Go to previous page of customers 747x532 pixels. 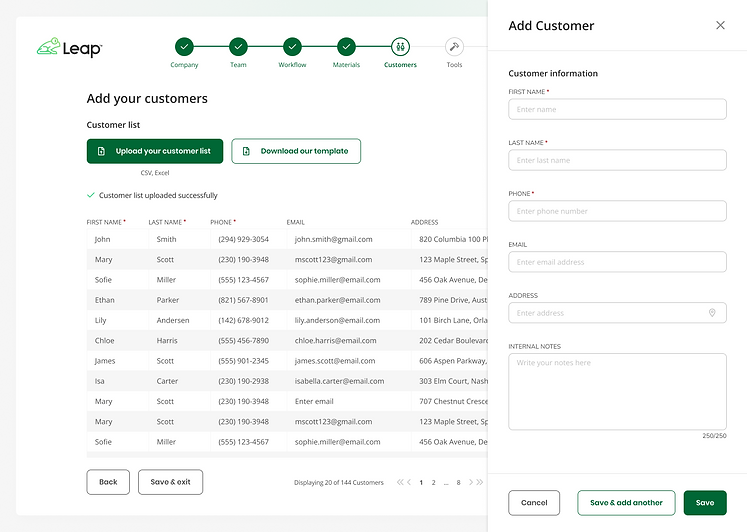tap(409, 482)
